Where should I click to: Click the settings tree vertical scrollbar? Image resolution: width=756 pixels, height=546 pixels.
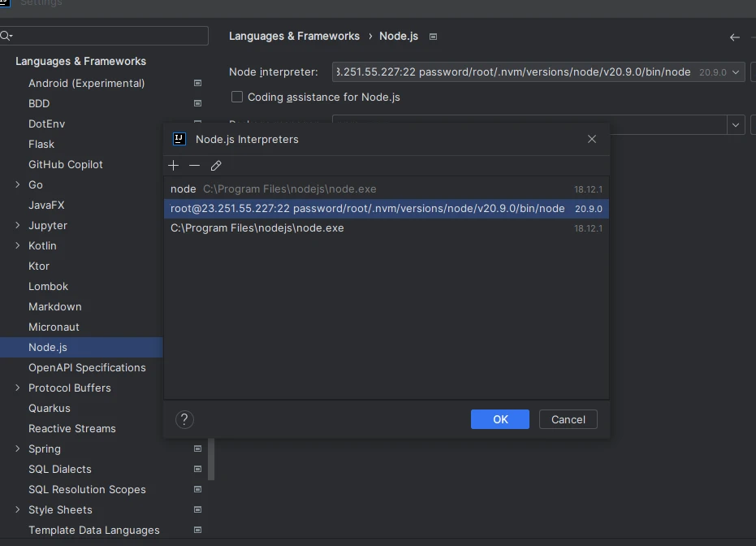pos(211,459)
